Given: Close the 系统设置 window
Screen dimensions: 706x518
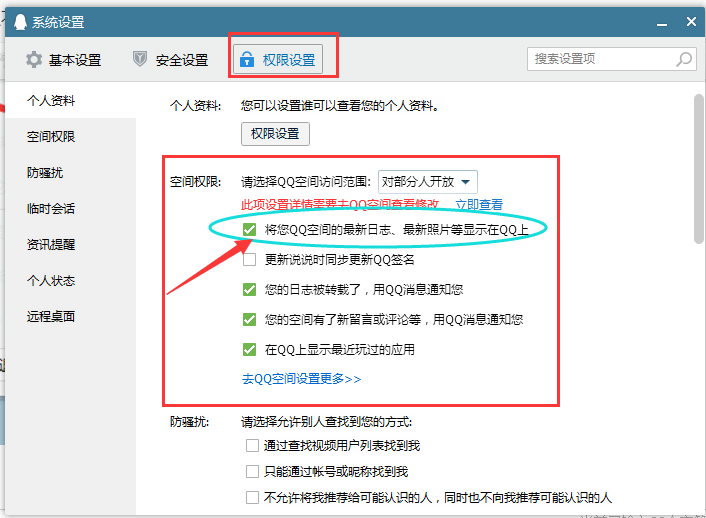Looking at the screenshot, I should tap(691, 21).
